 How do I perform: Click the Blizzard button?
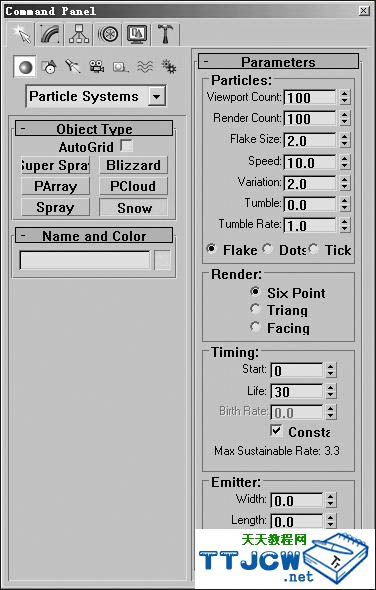tap(133, 166)
